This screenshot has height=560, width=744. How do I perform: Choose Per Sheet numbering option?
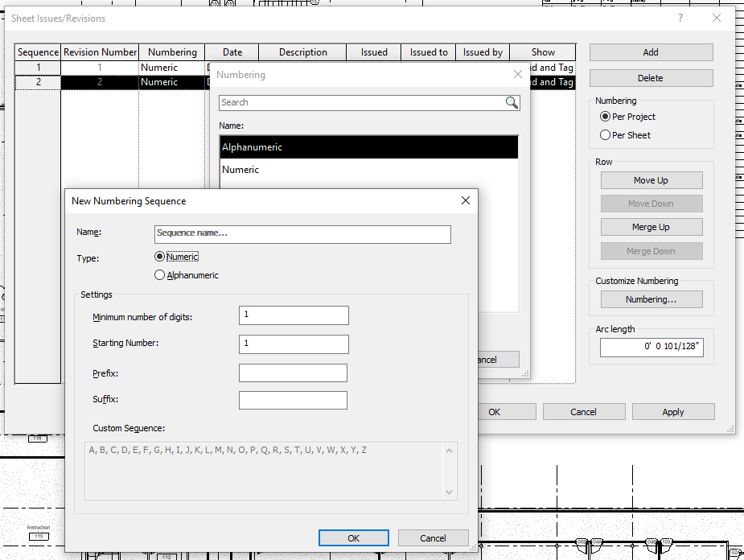[606, 135]
